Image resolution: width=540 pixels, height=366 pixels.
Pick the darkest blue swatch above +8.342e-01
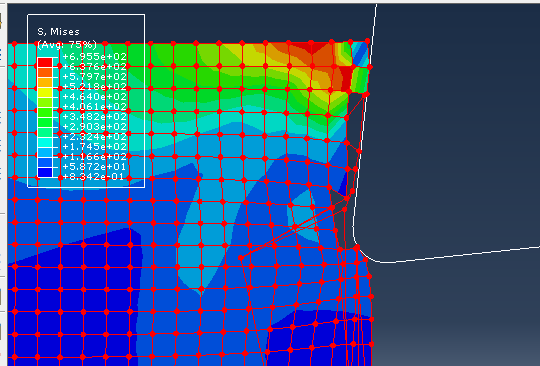click(45, 172)
